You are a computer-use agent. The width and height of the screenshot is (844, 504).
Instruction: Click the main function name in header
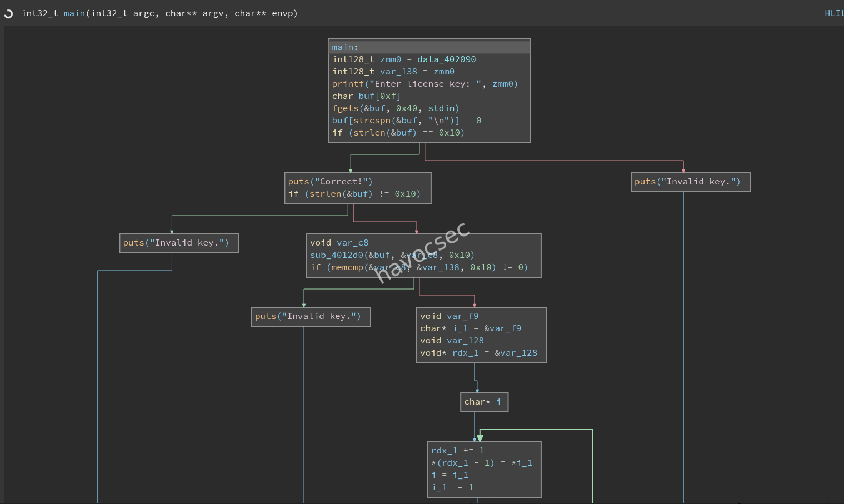pos(74,13)
